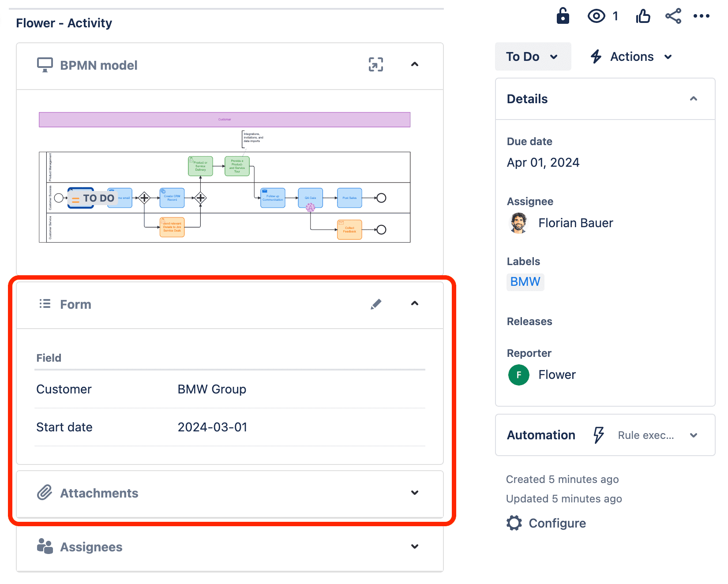The width and height of the screenshot is (728, 584).
Task: Open the BPMN model in fullscreen view
Action: click(x=375, y=65)
